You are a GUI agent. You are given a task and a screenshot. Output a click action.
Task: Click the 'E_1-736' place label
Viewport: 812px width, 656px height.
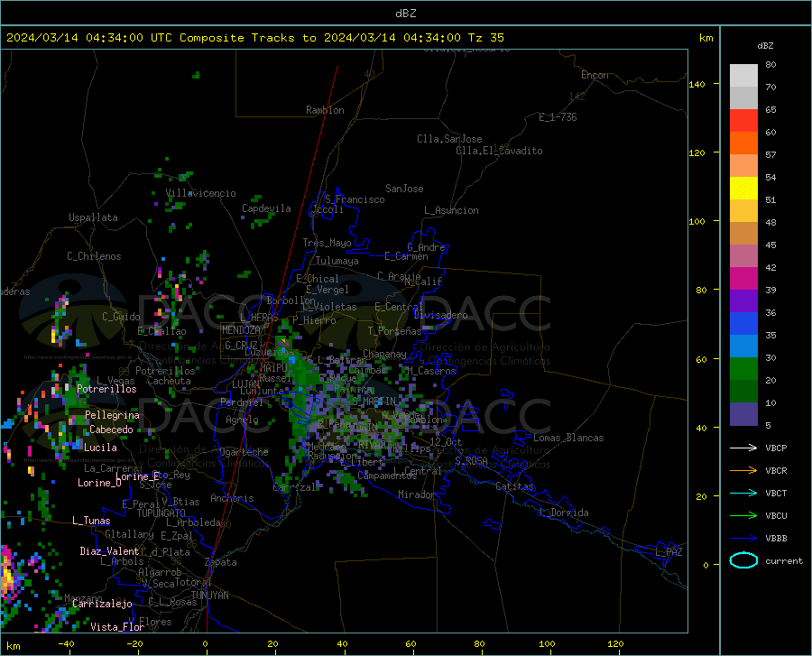pos(558,117)
